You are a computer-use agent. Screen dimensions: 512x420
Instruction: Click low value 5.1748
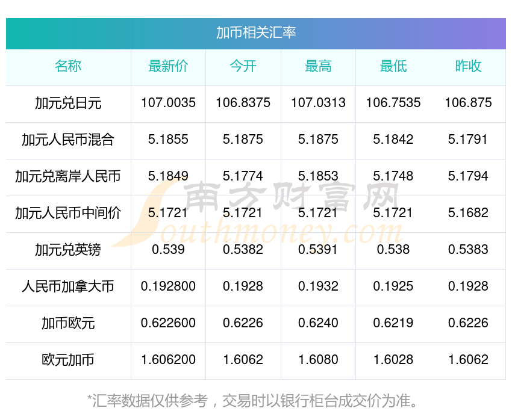tap(393, 176)
